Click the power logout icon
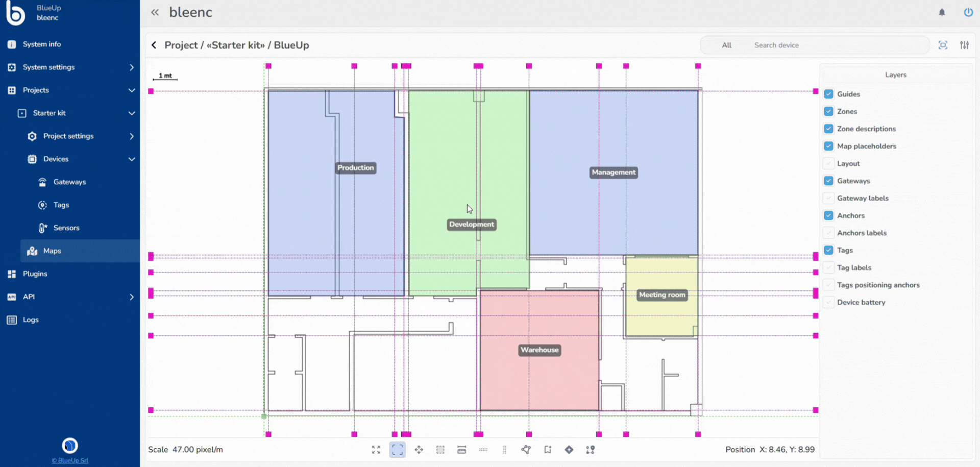This screenshot has height=467, width=980. [968, 12]
